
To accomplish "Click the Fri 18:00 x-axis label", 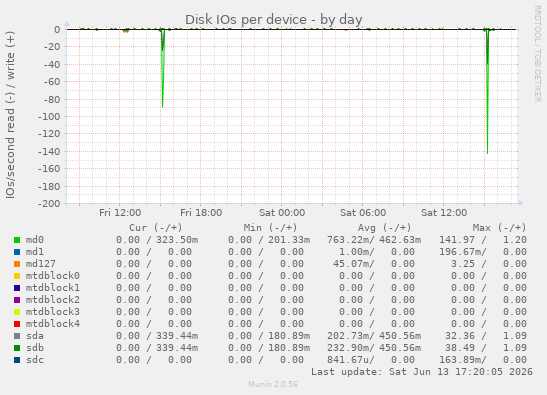I will coord(201,213).
